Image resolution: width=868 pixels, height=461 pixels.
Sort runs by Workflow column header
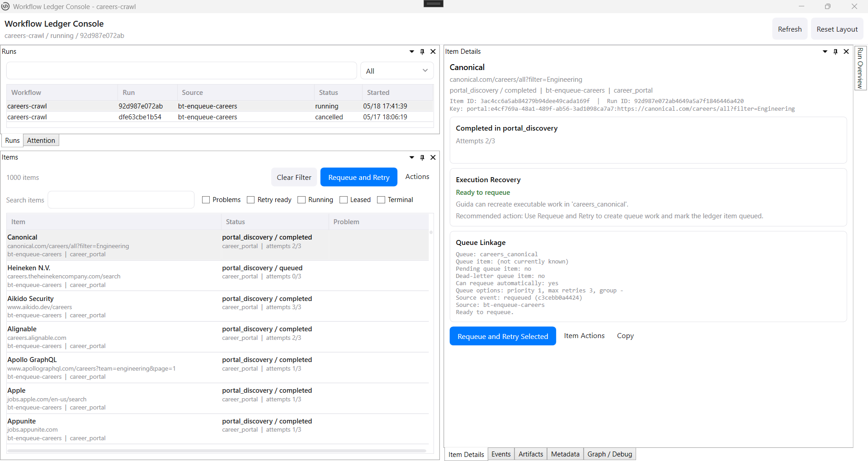(62, 93)
